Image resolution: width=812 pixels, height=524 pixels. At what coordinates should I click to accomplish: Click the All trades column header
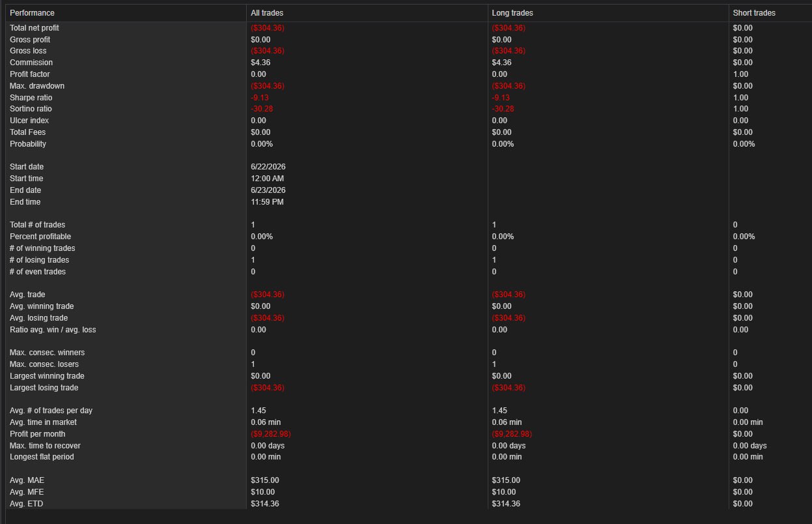(267, 13)
